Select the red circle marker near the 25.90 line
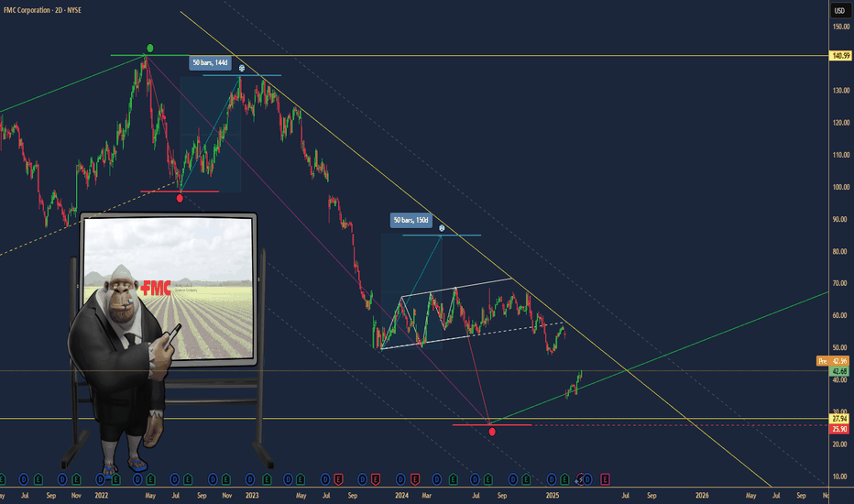854x504 pixels. pos(492,432)
